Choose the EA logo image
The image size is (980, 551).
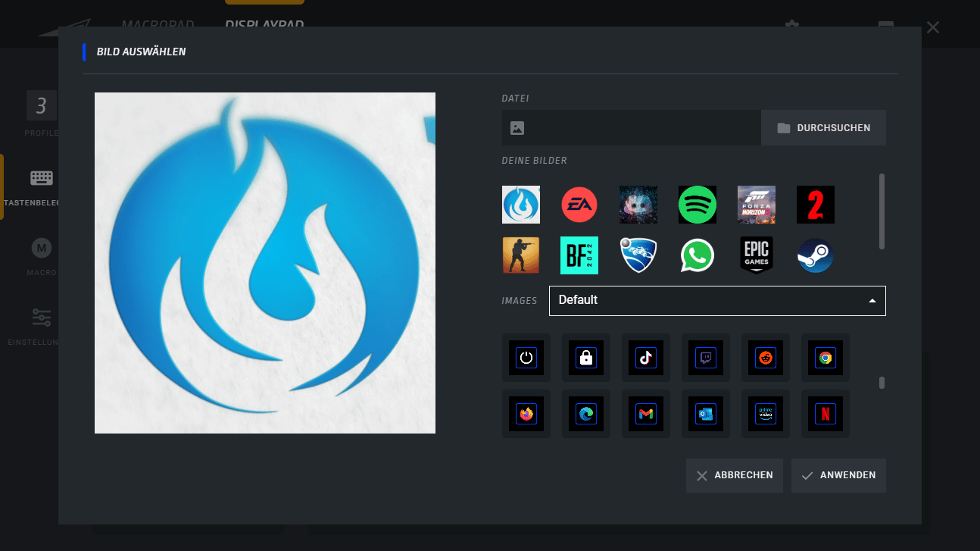tap(579, 205)
